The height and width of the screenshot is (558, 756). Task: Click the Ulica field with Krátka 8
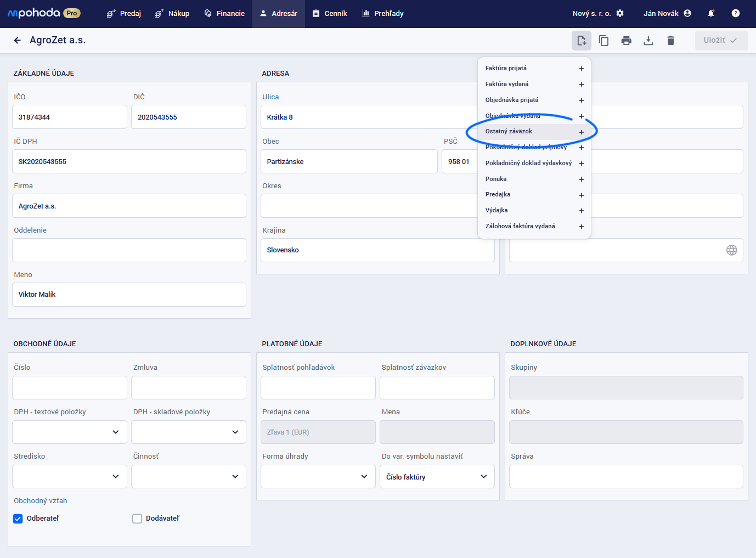pyautogui.click(x=369, y=117)
